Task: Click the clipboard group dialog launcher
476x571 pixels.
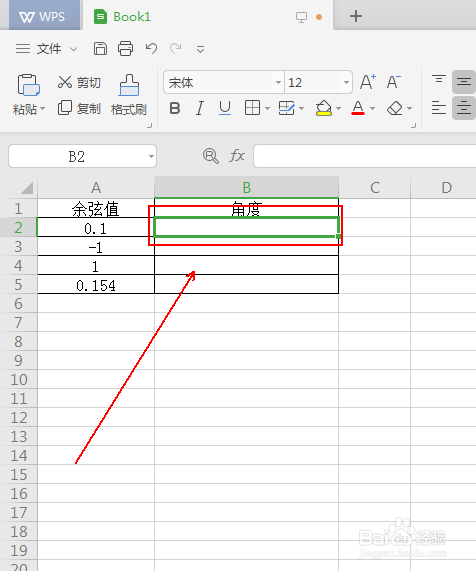Action: [x=149, y=126]
